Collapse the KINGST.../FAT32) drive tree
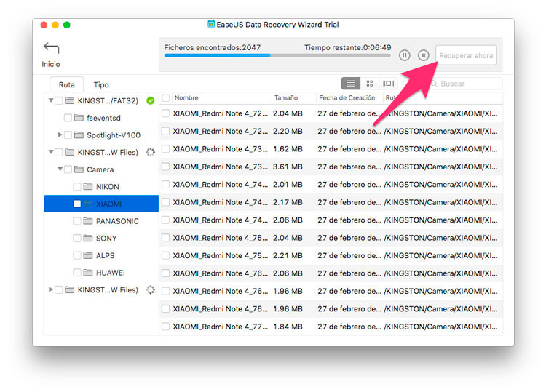The image size is (546, 392). point(51,100)
